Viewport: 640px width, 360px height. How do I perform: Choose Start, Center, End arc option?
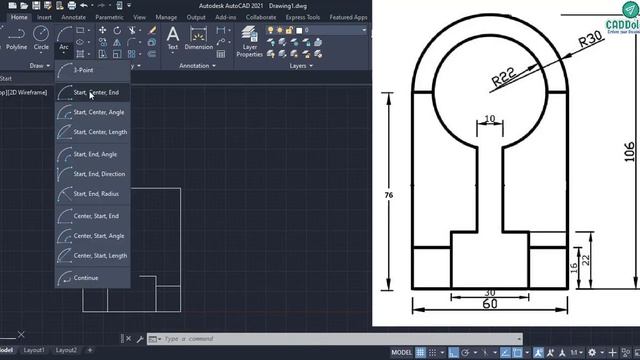[93, 93]
